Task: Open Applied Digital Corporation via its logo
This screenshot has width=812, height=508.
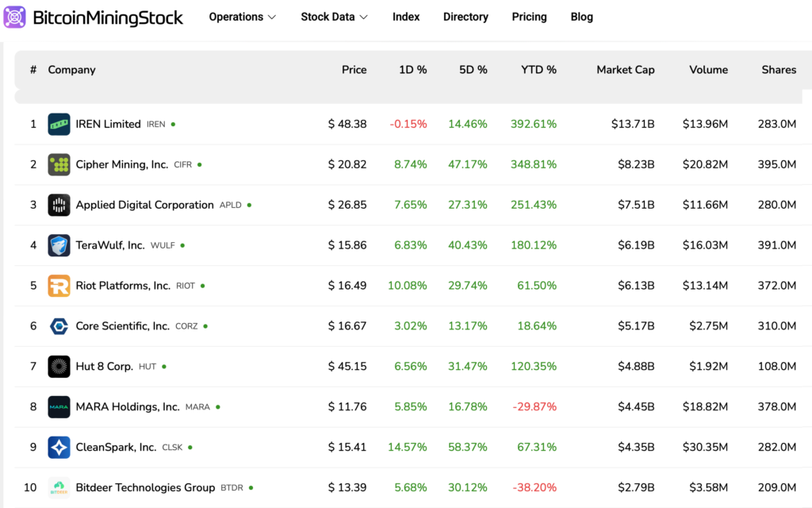Action: coord(59,205)
